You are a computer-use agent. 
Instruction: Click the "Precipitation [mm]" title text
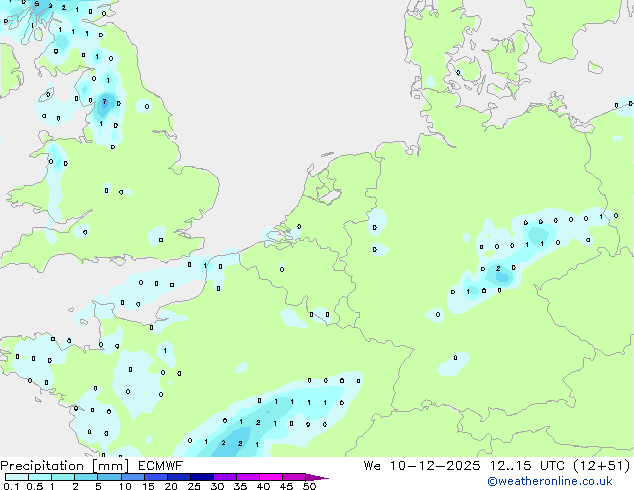click(64, 466)
